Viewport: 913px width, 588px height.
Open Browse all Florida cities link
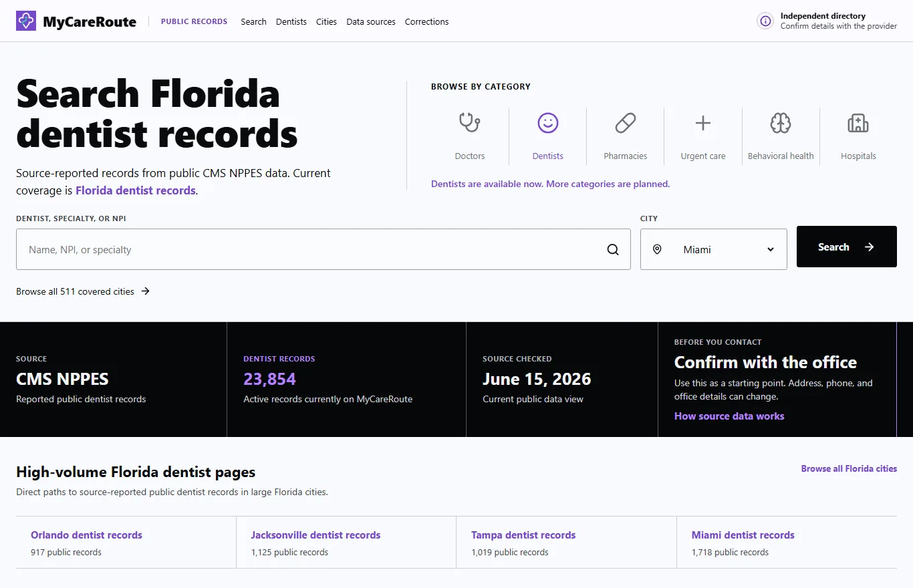pyautogui.click(x=849, y=468)
